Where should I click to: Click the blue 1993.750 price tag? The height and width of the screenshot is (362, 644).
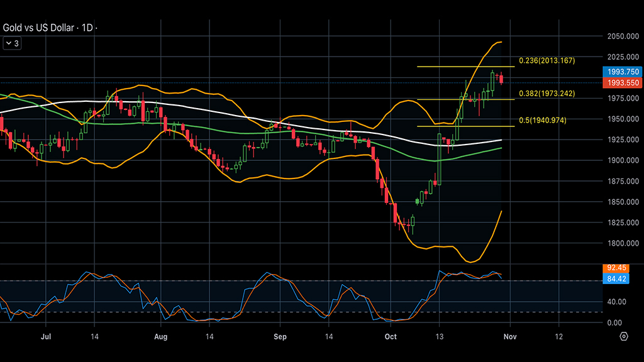point(622,72)
